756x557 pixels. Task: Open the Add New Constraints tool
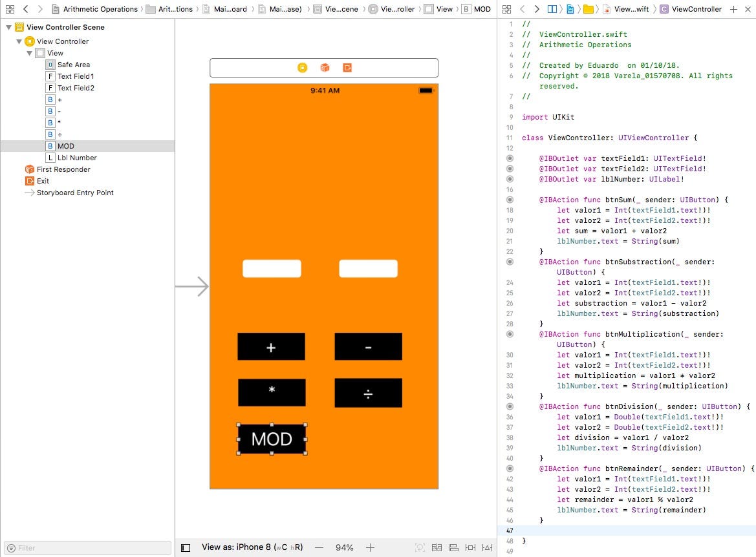[470, 547]
